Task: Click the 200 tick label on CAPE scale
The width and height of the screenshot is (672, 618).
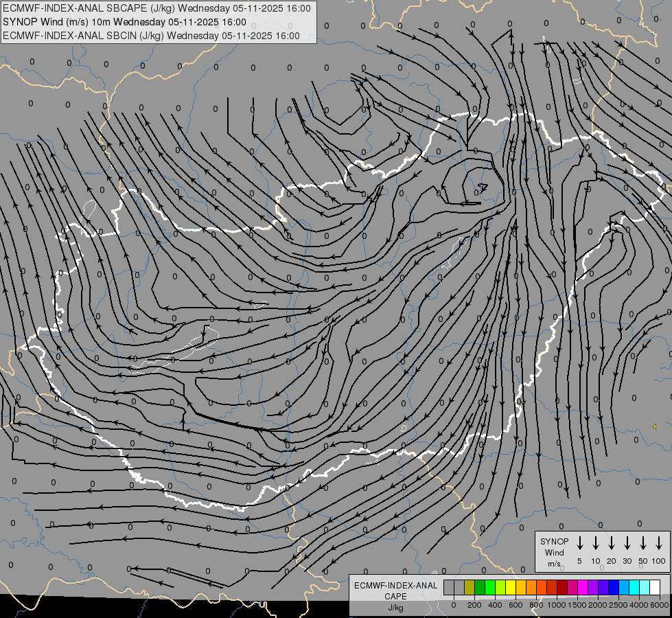Action: [x=474, y=605]
